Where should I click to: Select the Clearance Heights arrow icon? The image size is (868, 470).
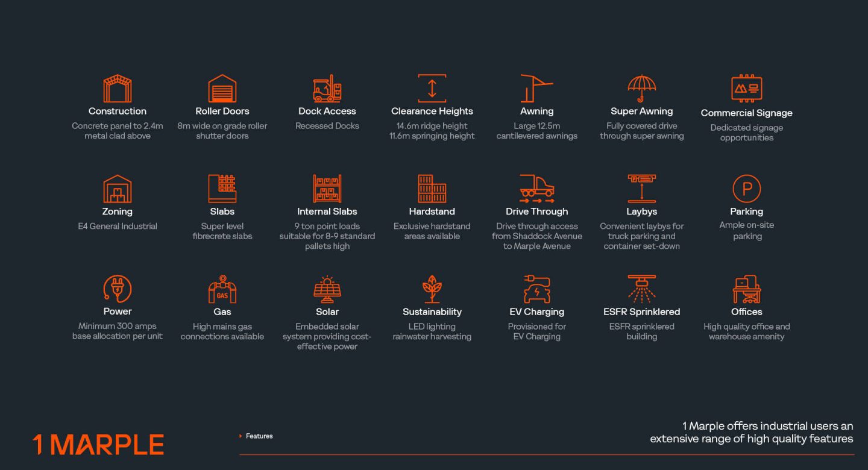coord(432,89)
